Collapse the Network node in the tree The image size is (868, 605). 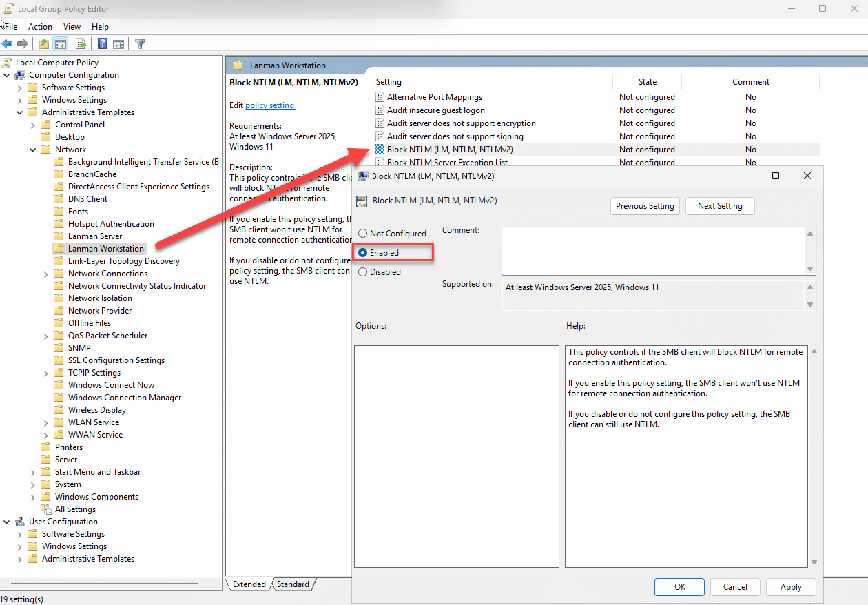coord(32,149)
